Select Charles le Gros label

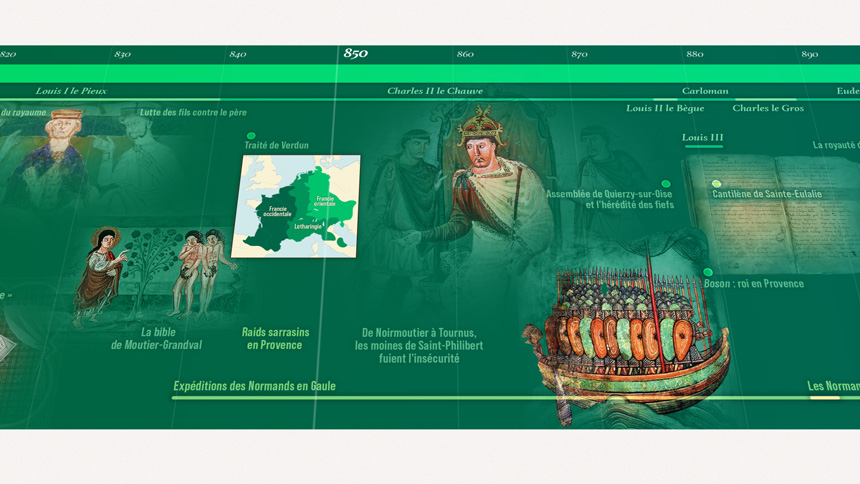768,108
